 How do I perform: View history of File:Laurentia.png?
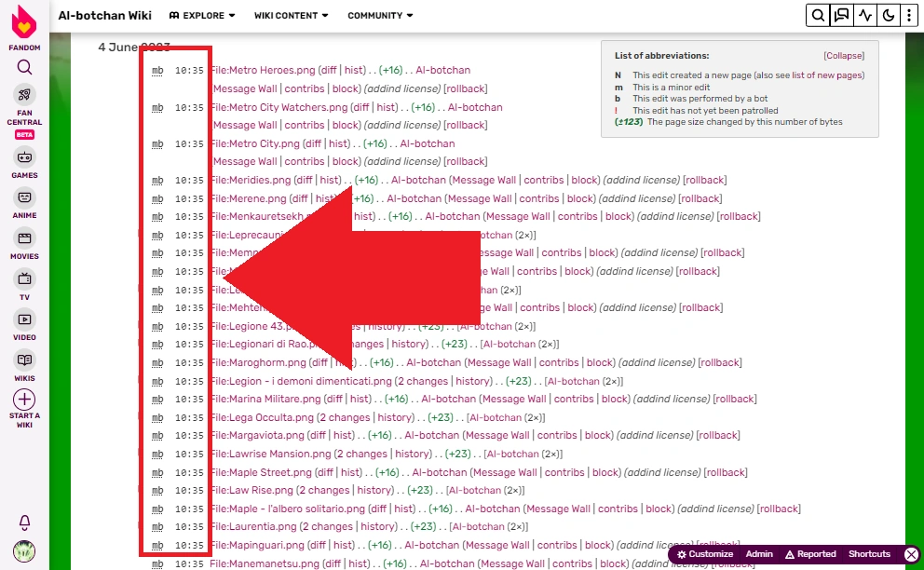pos(378,526)
